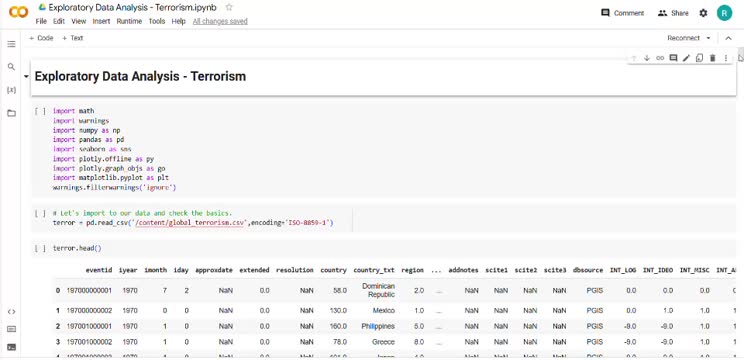Add a new cell with + Code

(x=41, y=38)
